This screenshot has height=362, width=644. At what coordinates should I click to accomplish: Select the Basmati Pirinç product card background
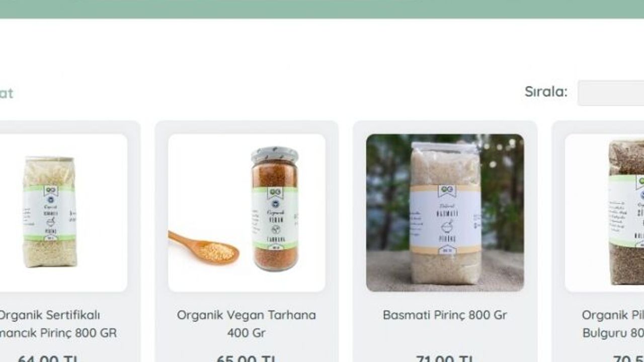click(x=445, y=241)
